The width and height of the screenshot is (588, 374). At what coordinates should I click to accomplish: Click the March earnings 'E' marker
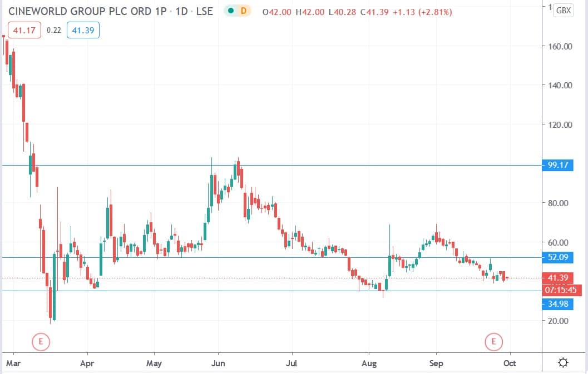[41, 341]
